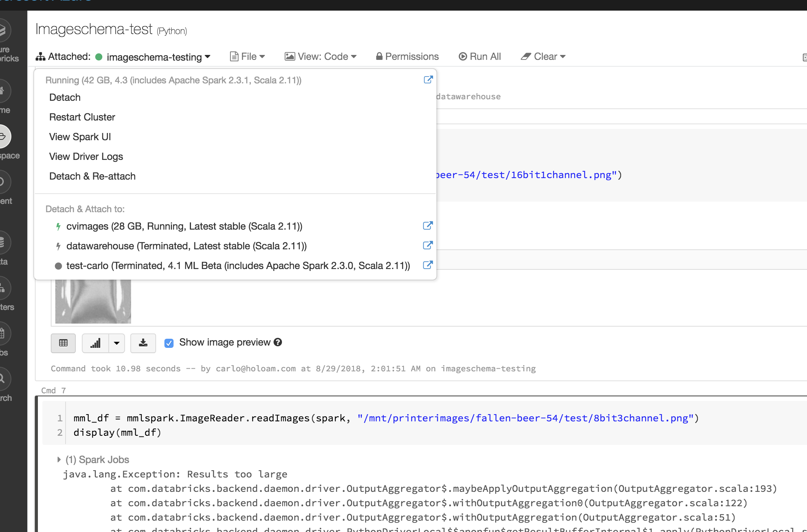The height and width of the screenshot is (532, 807).
Task: Click the download results icon
Action: 143,343
